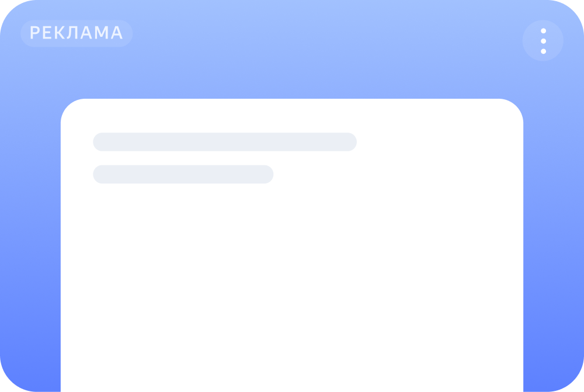Click the final letter А of РЕКЛАМА

(x=117, y=32)
